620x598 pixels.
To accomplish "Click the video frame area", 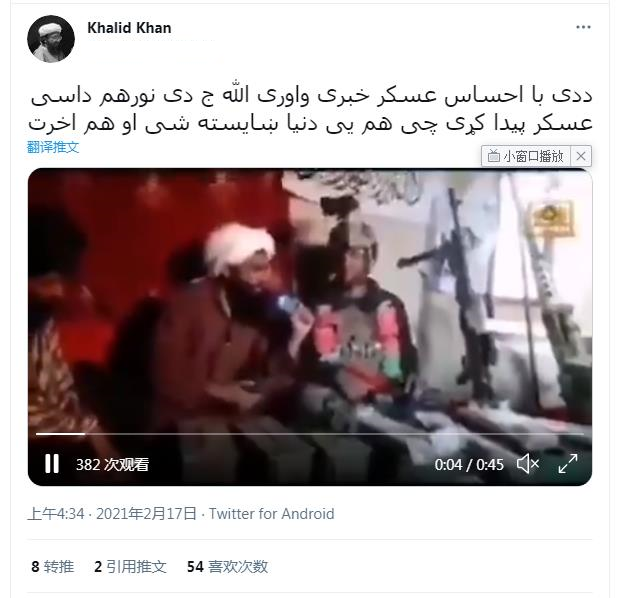I will pyautogui.click(x=310, y=301).
